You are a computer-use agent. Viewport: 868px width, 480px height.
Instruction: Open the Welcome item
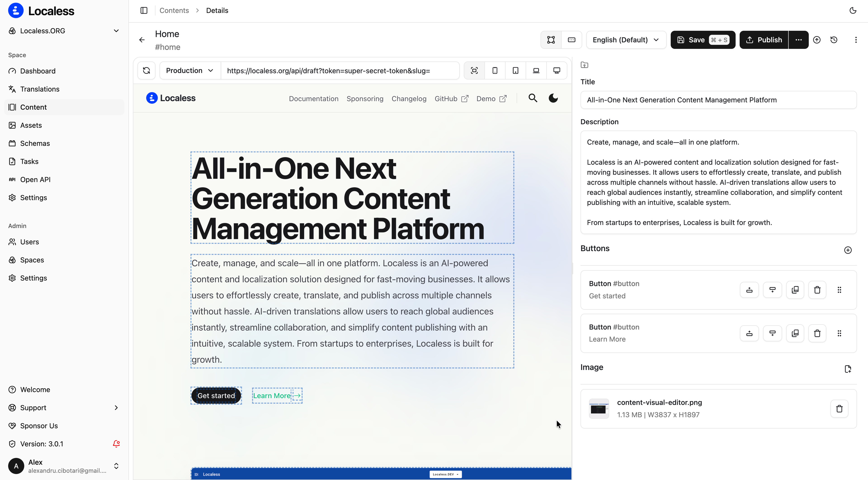[x=64, y=389]
